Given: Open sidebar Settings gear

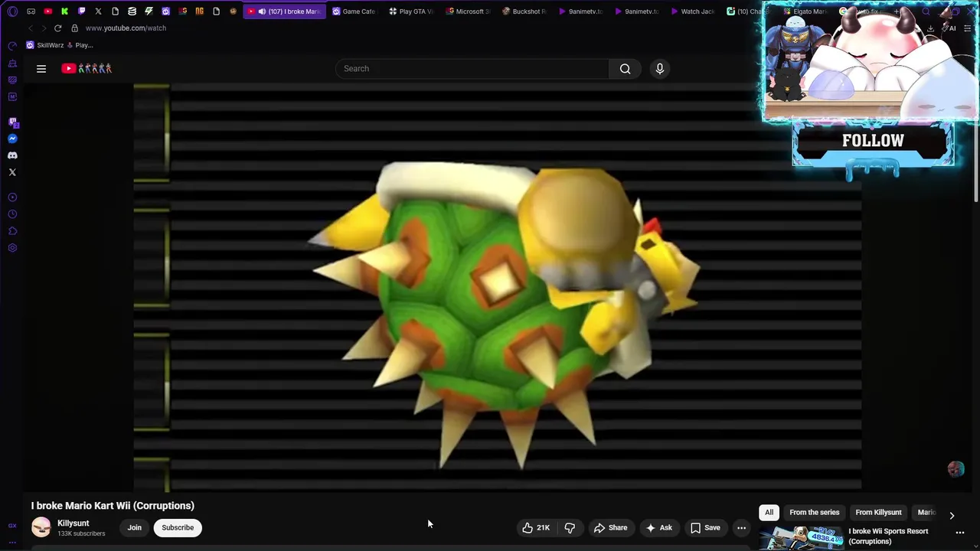Looking at the screenshot, I should tap(12, 248).
